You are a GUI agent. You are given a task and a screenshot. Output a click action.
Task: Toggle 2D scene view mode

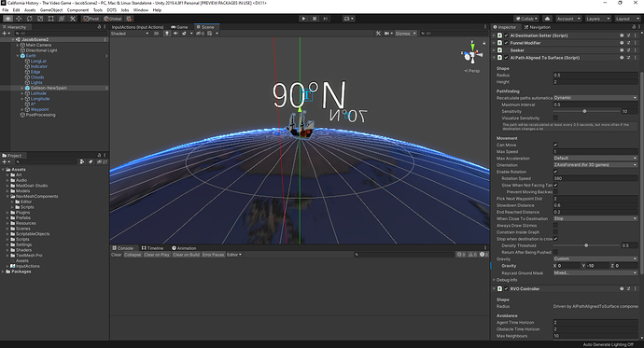[x=156, y=34]
